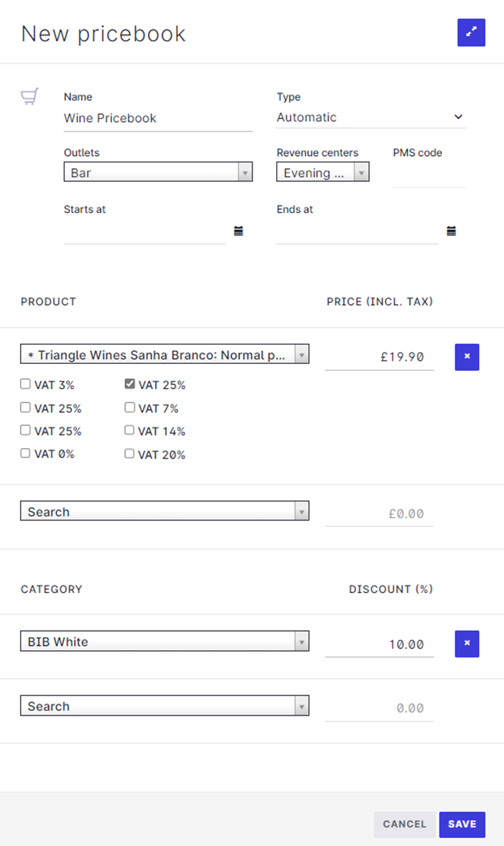Check the VAT 3% checkbox

tap(26, 385)
